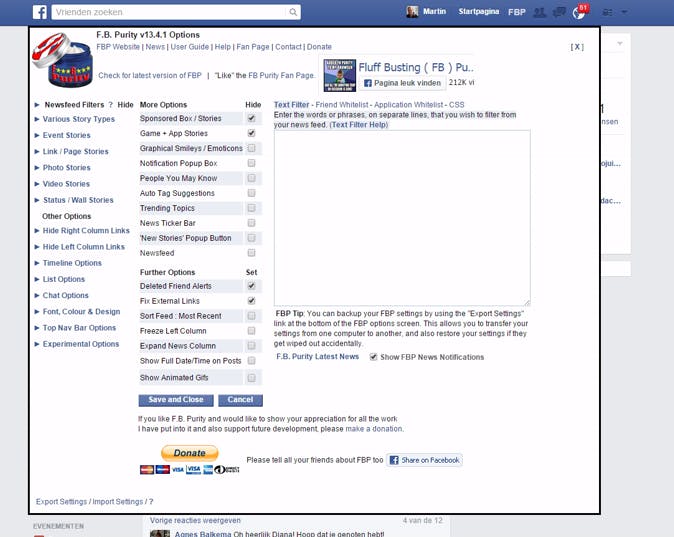674x537 pixels.
Task: Click the PayPal Donate button
Action: [x=190, y=453]
